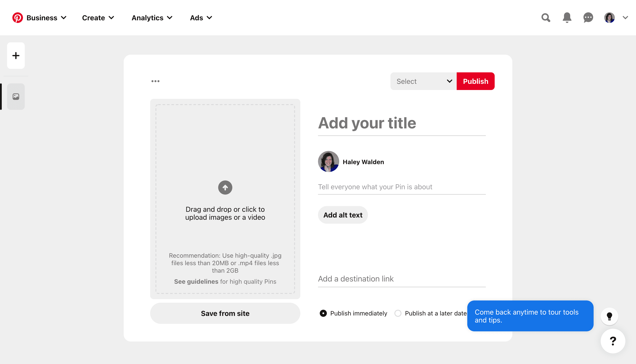636x364 pixels.
Task: Click the Pinterest home logo icon
Action: (x=17, y=18)
